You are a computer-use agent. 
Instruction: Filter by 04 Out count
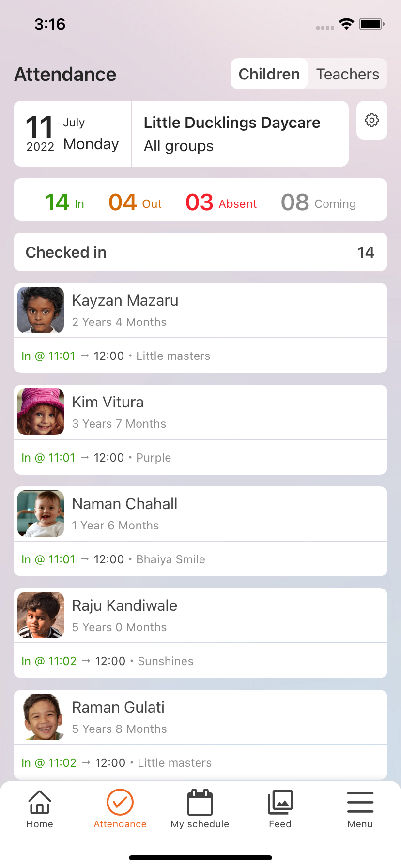coord(135,202)
